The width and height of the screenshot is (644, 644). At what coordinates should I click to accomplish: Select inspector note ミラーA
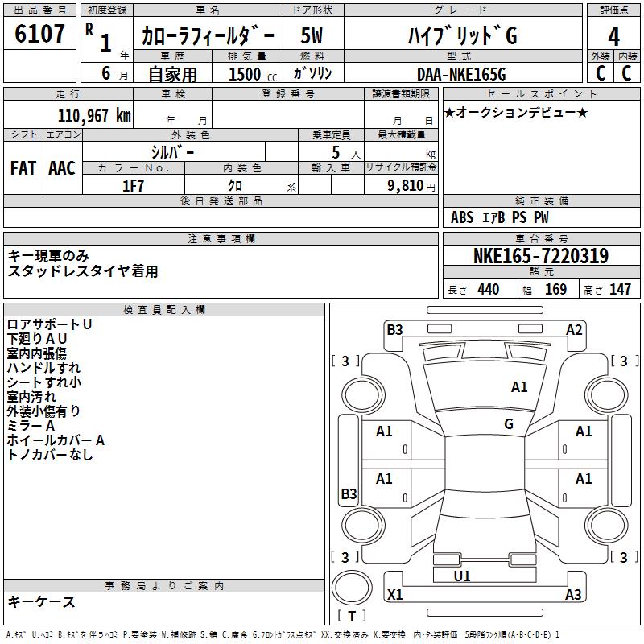pyautogui.click(x=31, y=426)
